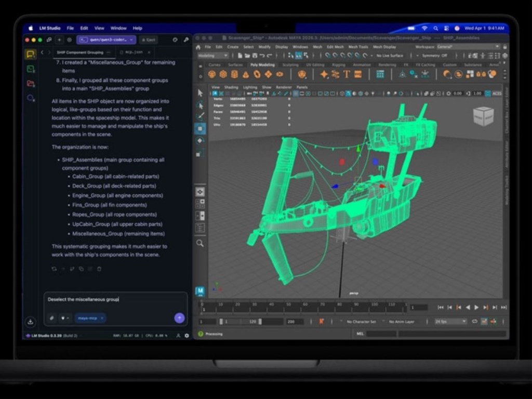This screenshot has height=399, width=532.
Task: Open the LM Studio File menu
Action: (x=70, y=28)
